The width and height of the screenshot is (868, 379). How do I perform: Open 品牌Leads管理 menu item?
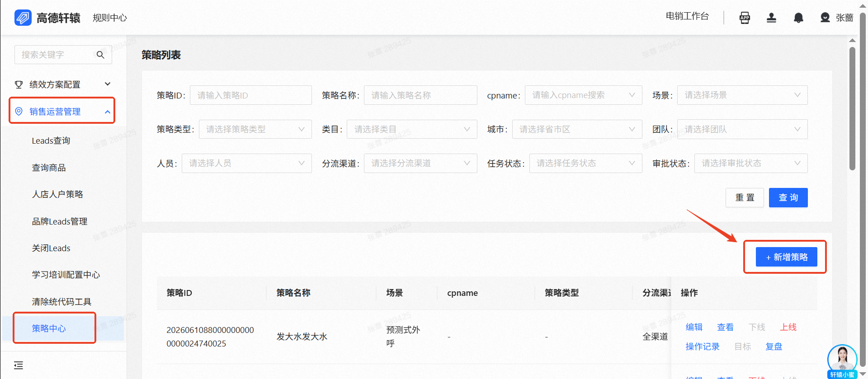coord(60,221)
